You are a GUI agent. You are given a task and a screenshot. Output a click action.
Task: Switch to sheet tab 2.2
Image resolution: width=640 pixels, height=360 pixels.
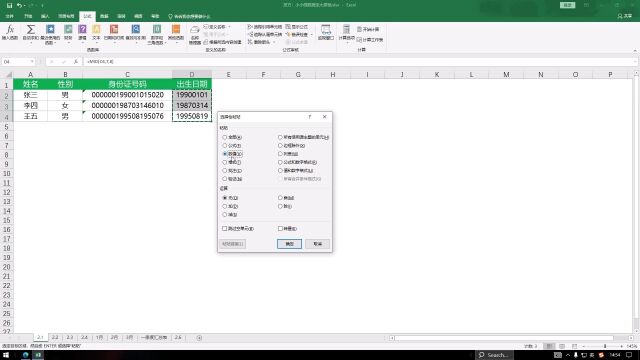tap(55, 338)
